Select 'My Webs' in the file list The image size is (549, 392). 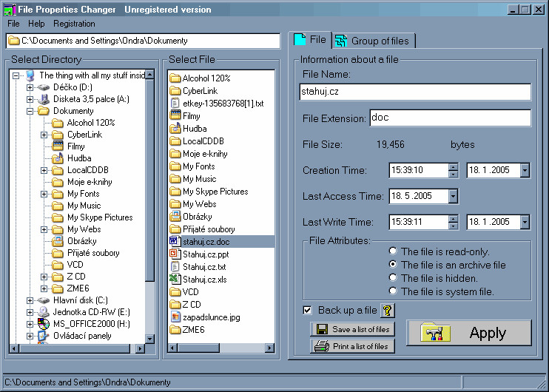click(x=200, y=204)
